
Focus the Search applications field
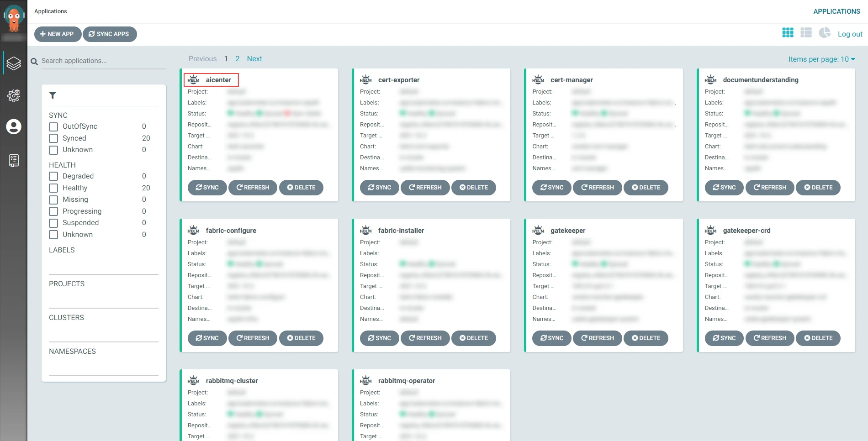103,61
